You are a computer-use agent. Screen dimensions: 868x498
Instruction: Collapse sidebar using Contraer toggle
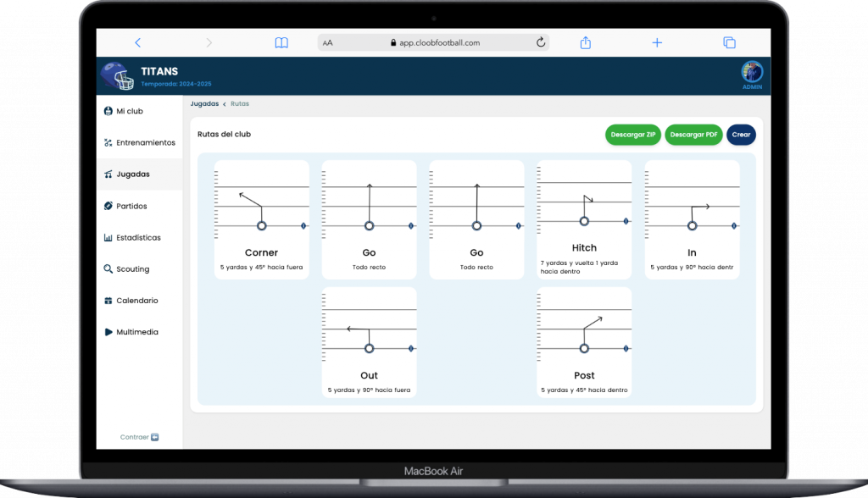coord(139,437)
